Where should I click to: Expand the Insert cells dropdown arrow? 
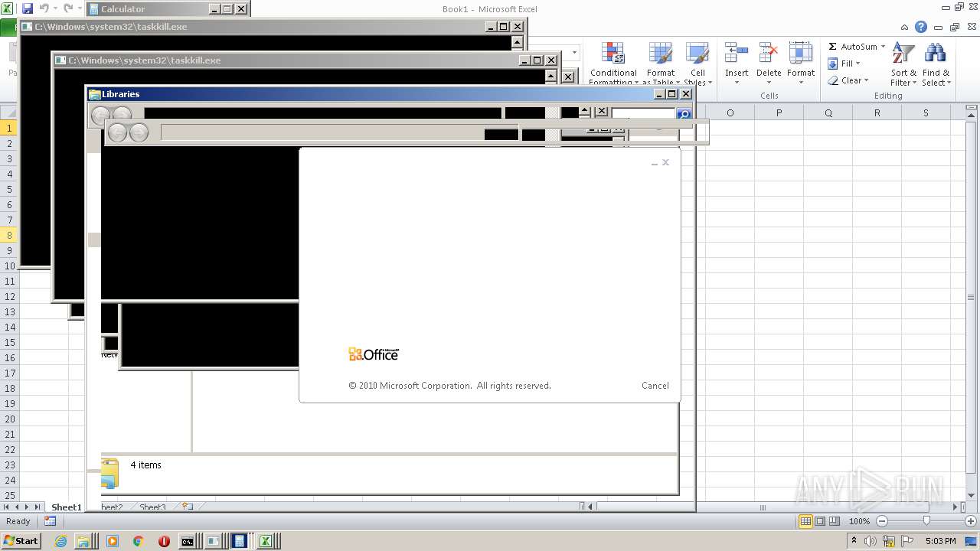(x=737, y=83)
